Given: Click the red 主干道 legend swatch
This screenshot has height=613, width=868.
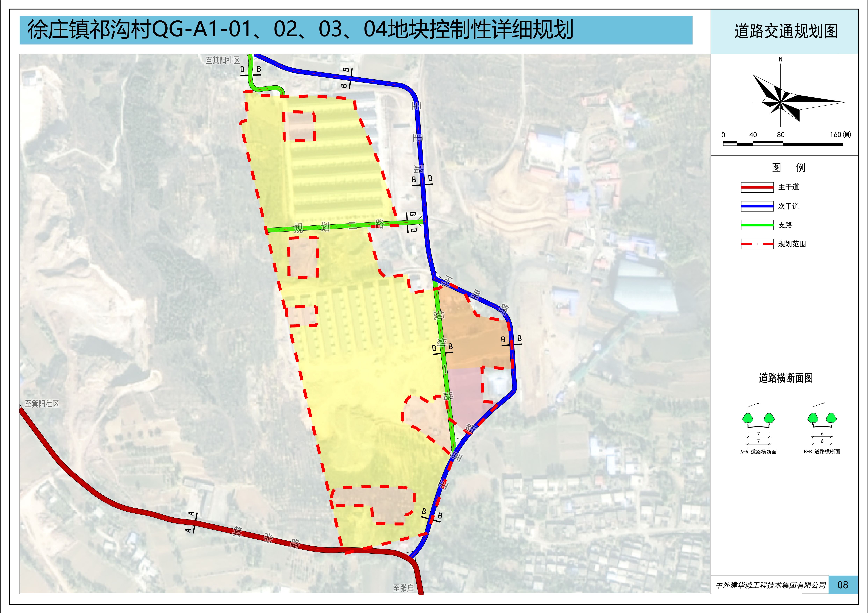Looking at the screenshot, I should pyautogui.click(x=757, y=187).
